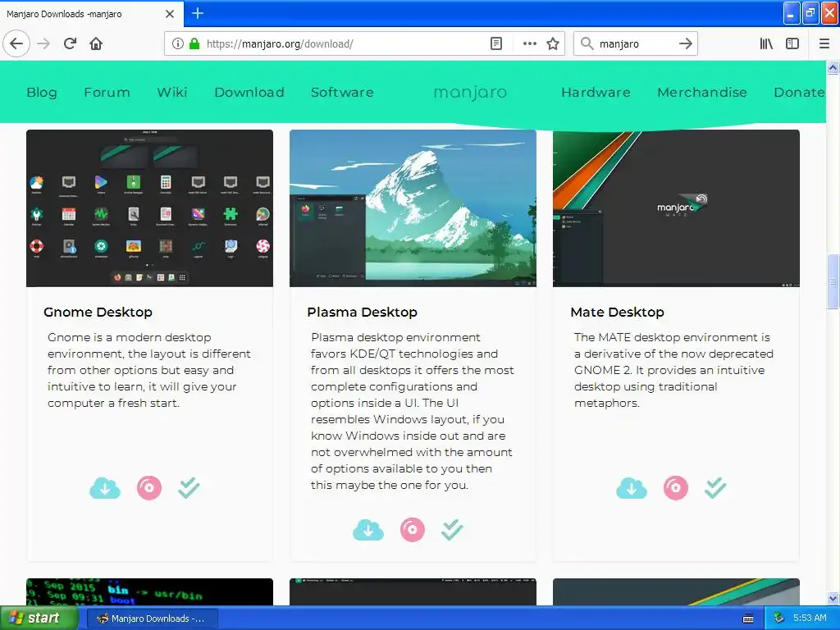The image size is (840, 630).
Task: Download Mate Desktop via cloud icon
Action: [x=632, y=488]
